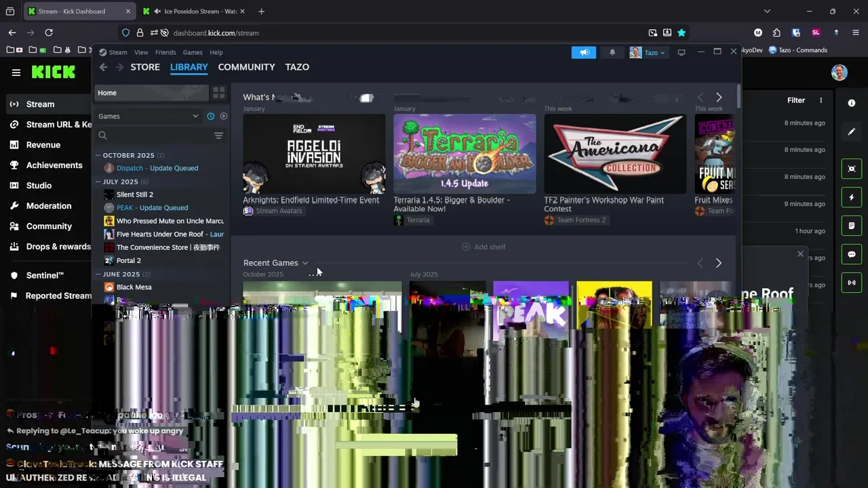Advance What's New shelf to next
Screen dimensions: 868x488
719,98
